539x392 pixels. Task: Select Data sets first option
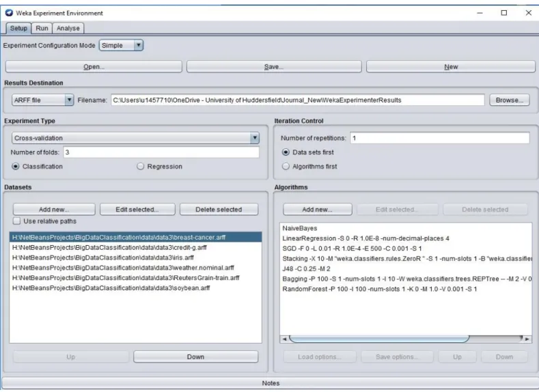[x=286, y=152]
